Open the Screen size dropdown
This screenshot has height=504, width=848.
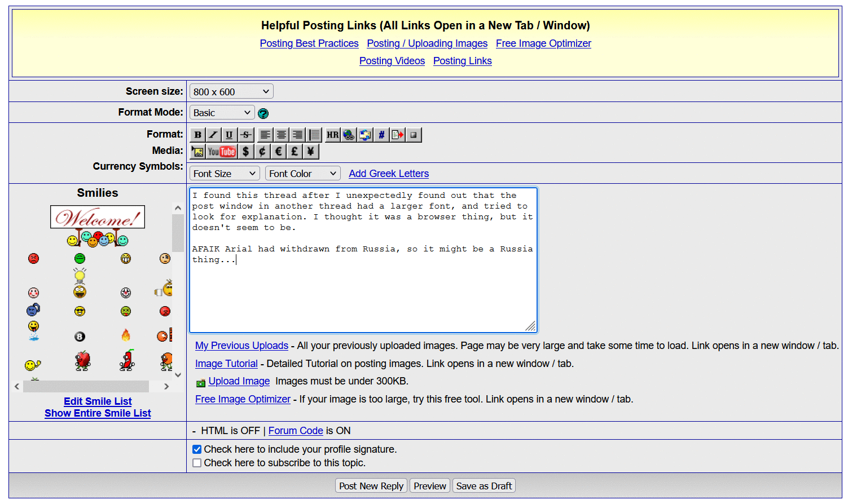pyautogui.click(x=231, y=91)
